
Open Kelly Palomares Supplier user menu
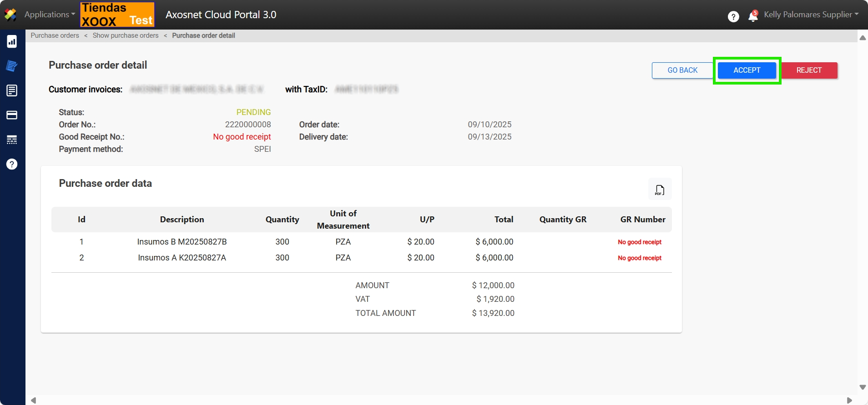(811, 15)
